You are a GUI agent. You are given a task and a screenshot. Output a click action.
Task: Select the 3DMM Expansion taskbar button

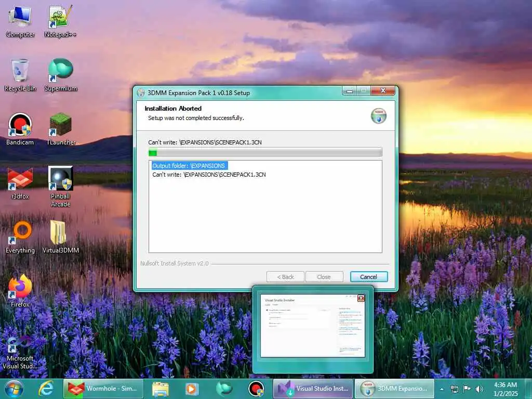(395, 389)
